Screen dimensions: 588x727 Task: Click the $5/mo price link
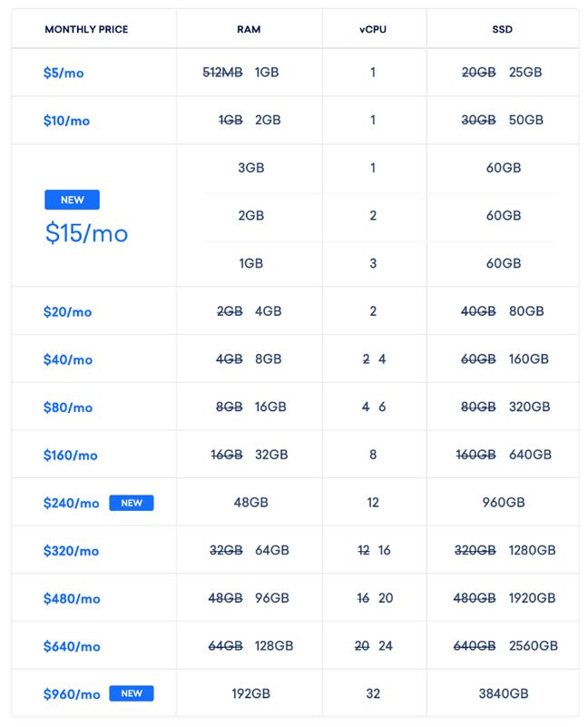[64, 73]
